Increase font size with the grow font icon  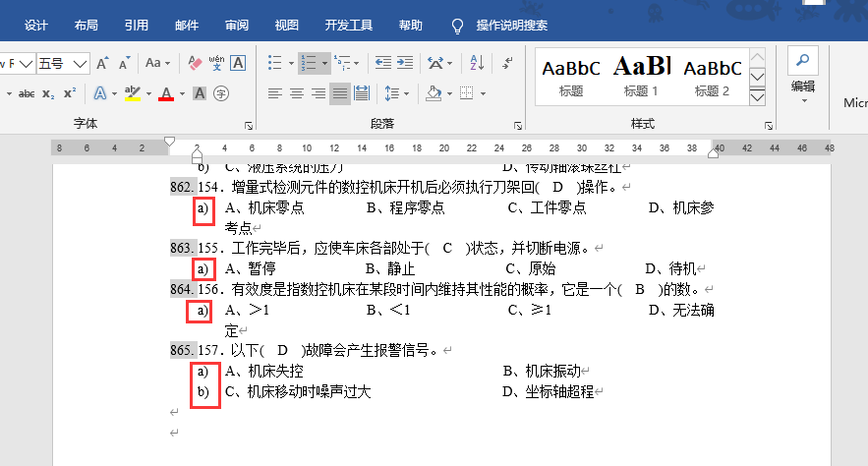click(x=103, y=63)
